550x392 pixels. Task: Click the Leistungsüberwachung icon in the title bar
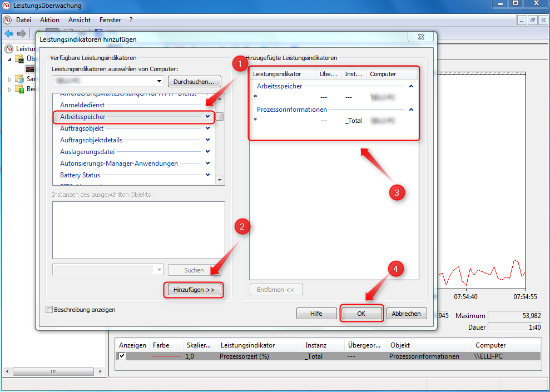coord(6,6)
